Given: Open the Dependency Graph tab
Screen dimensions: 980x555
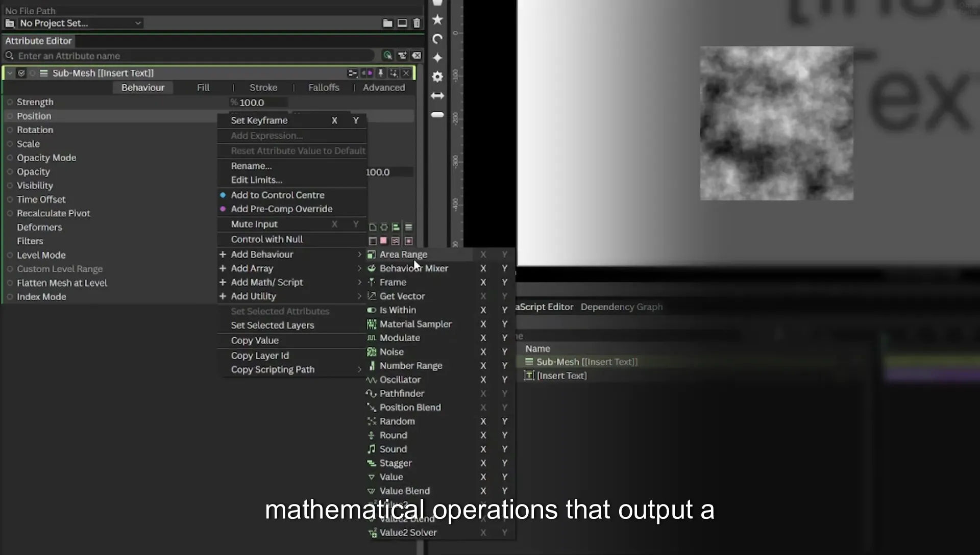Looking at the screenshot, I should coord(622,307).
